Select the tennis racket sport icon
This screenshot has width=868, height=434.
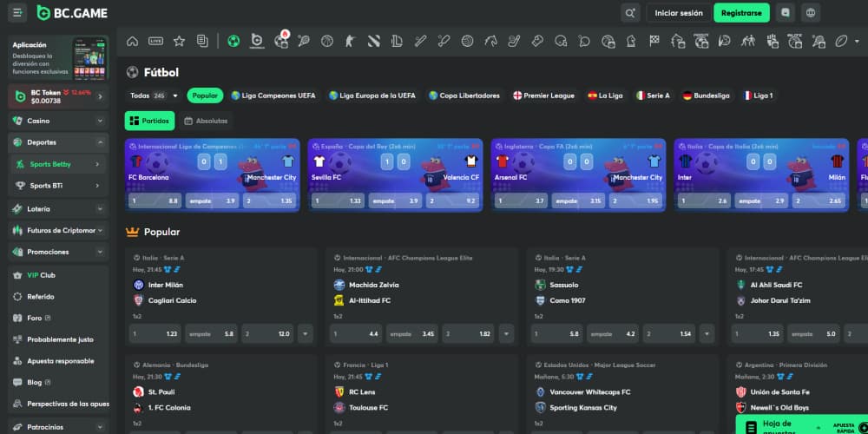click(303, 41)
